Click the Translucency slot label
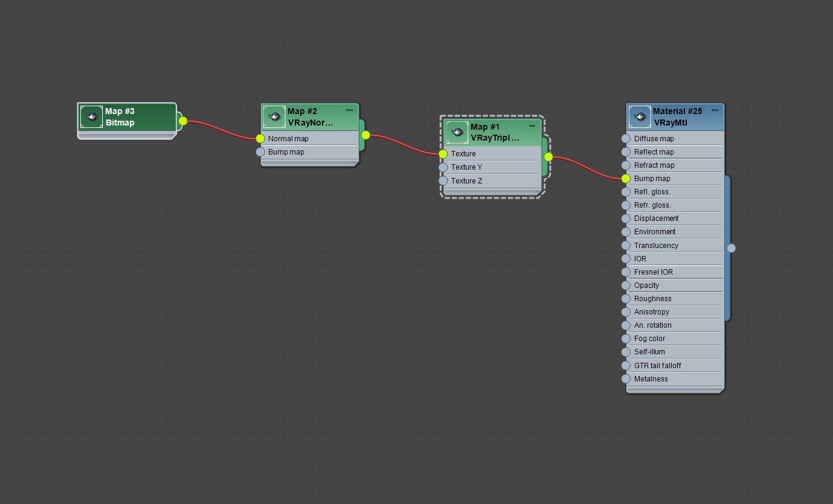This screenshot has width=833, height=504. (656, 246)
